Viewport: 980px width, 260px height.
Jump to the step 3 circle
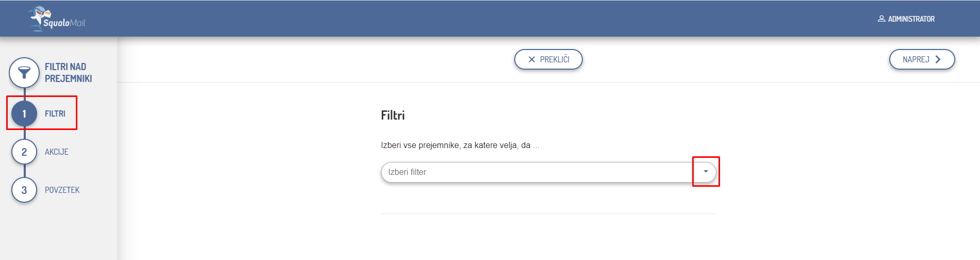pyautogui.click(x=24, y=190)
